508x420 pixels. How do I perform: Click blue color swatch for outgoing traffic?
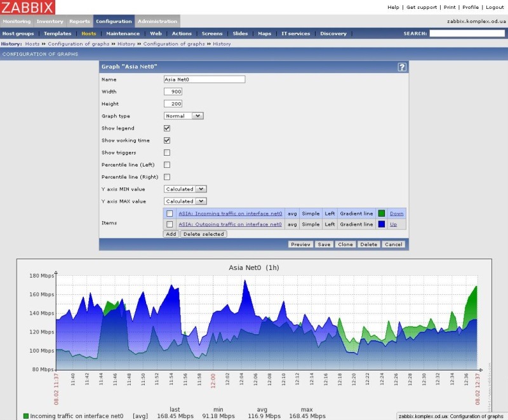382,224
